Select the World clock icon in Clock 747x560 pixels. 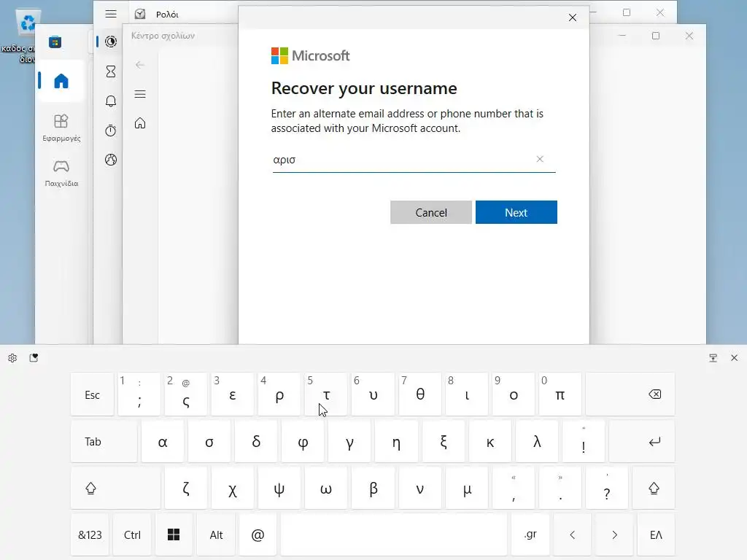click(111, 160)
